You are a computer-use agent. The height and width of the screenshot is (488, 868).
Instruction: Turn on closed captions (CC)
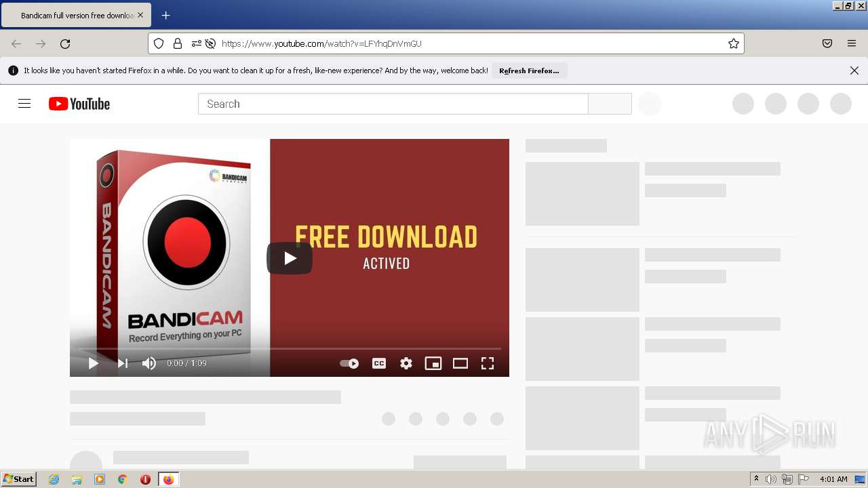pyautogui.click(x=379, y=363)
